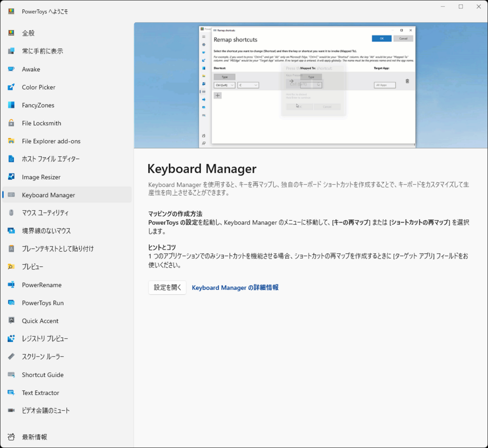Click the Remap shortcuts preview image
This screenshot has width=488, height=448.
311,85
